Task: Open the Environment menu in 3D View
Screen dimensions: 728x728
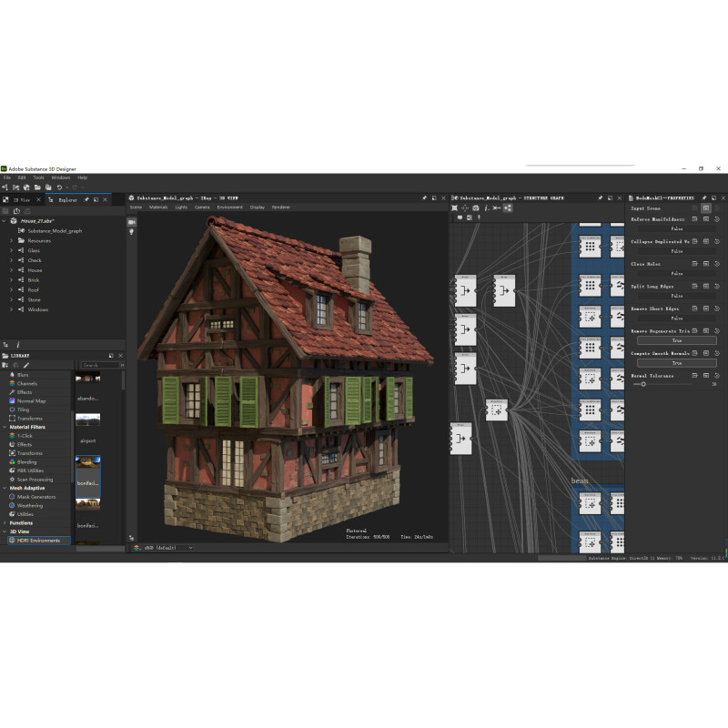Action: [229, 207]
